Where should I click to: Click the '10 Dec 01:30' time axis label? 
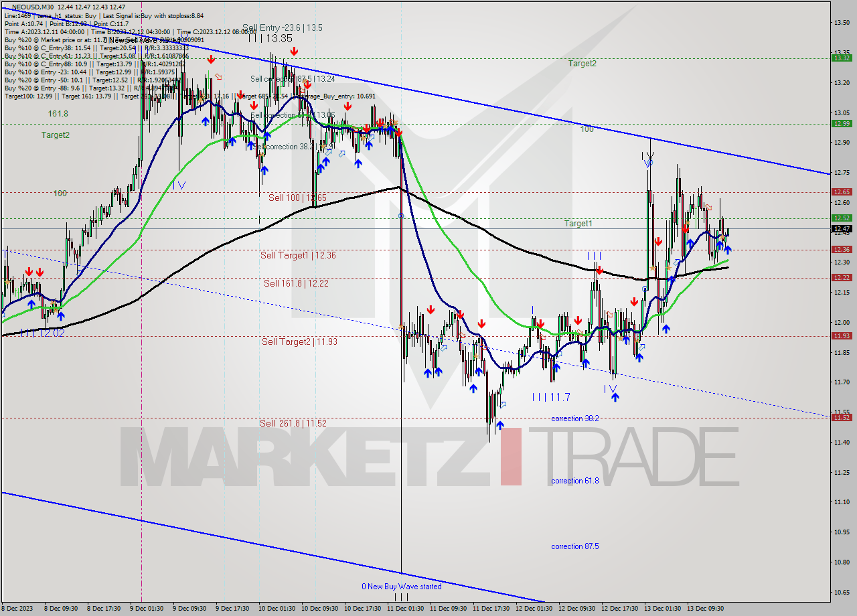(278, 609)
